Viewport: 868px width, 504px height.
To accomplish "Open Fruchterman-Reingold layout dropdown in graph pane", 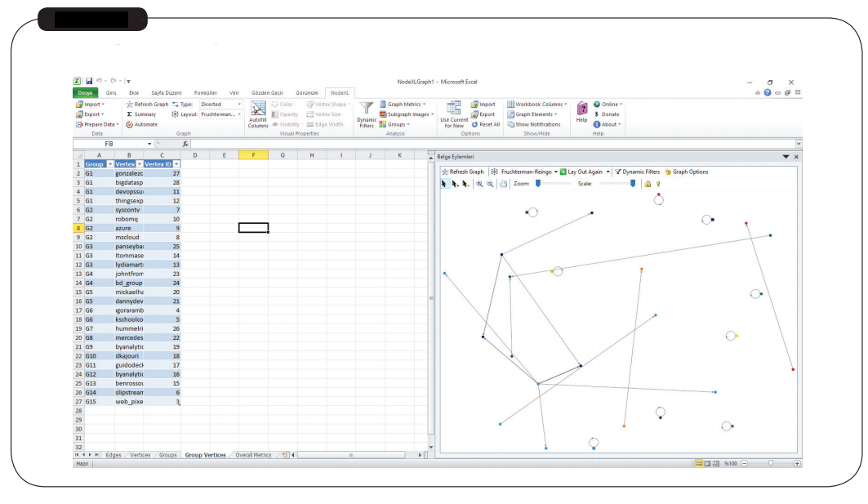I will (556, 172).
